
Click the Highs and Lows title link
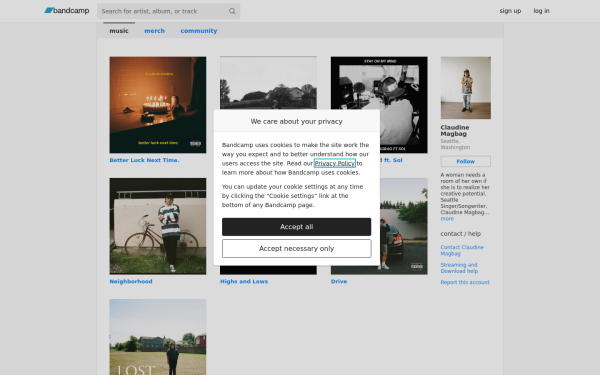point(244,281)
